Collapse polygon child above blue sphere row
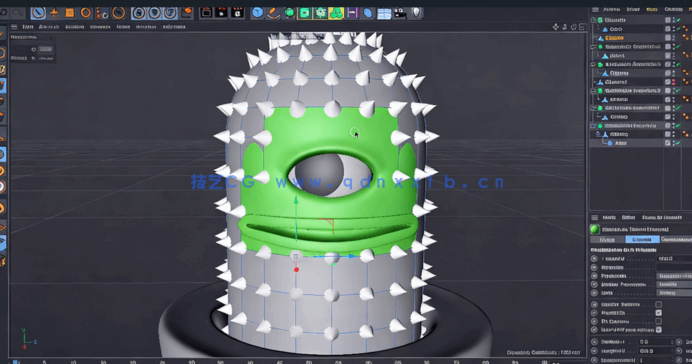This screenshot has height=364, width=692. (598, 134)
